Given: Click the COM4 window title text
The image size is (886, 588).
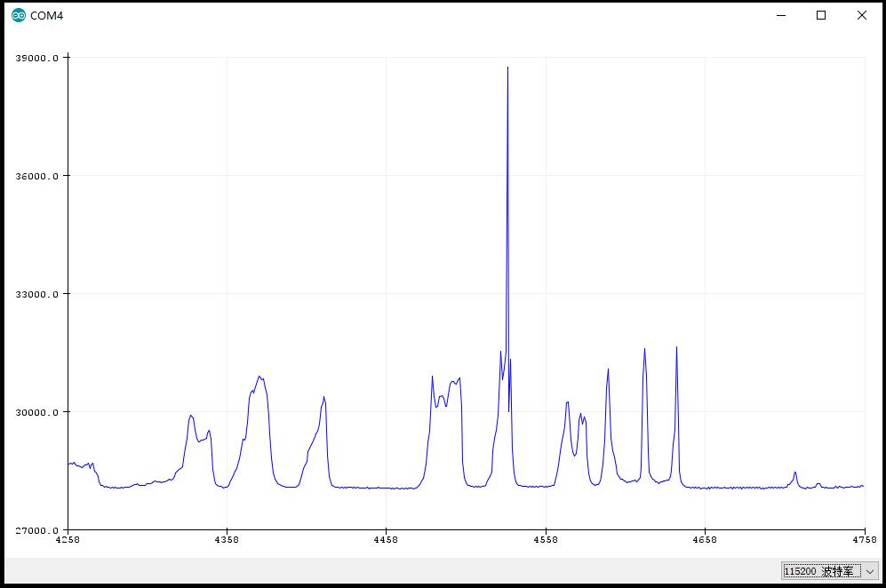Looking at the screenshot, I should [x=46, y=16].
